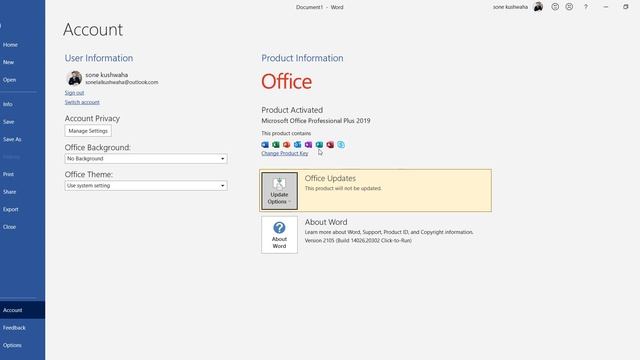
Task: Open Help with the question mark icon
Action: point(586,7)
